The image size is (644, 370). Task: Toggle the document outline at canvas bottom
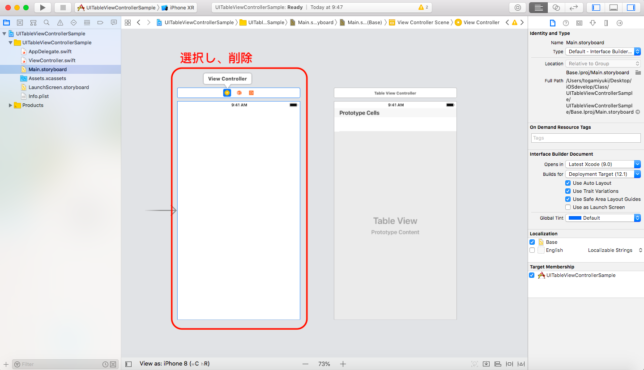pos(129,364)
